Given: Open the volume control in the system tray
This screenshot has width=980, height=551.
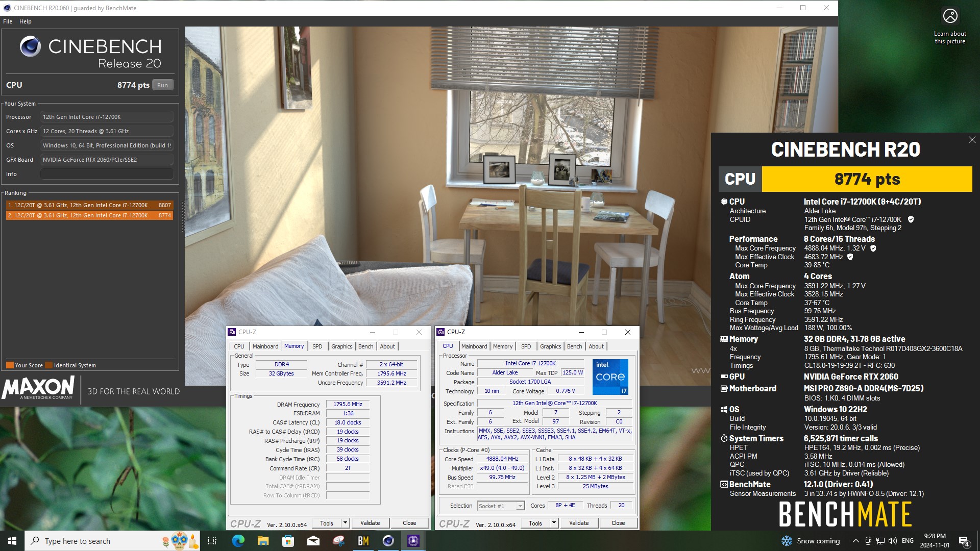Looking at the screenshot, I should (892, 541).
